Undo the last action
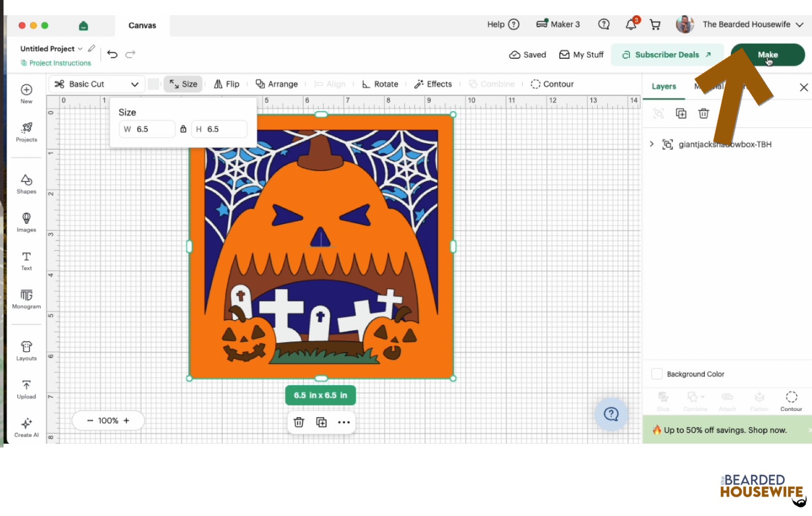 click(112, 54)
